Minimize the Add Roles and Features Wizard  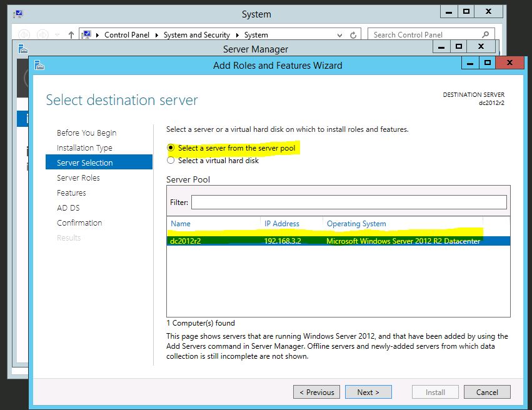[x=470, y=62]
